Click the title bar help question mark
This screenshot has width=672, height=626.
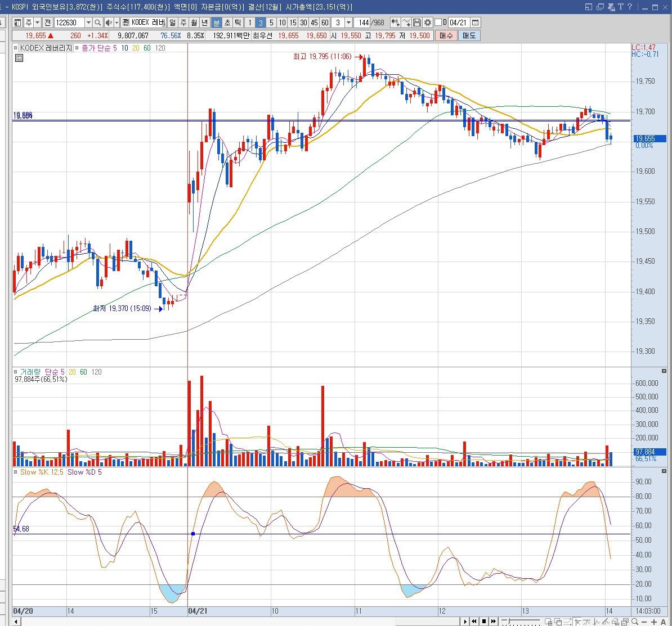(630, 6)
